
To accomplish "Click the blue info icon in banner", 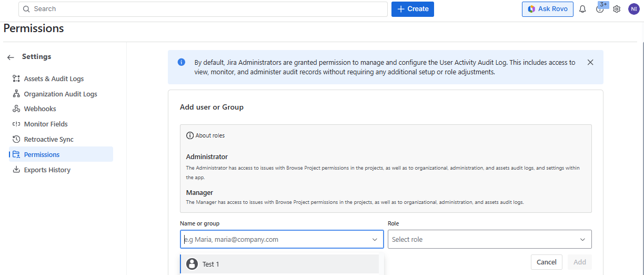I will pos(182,62).
